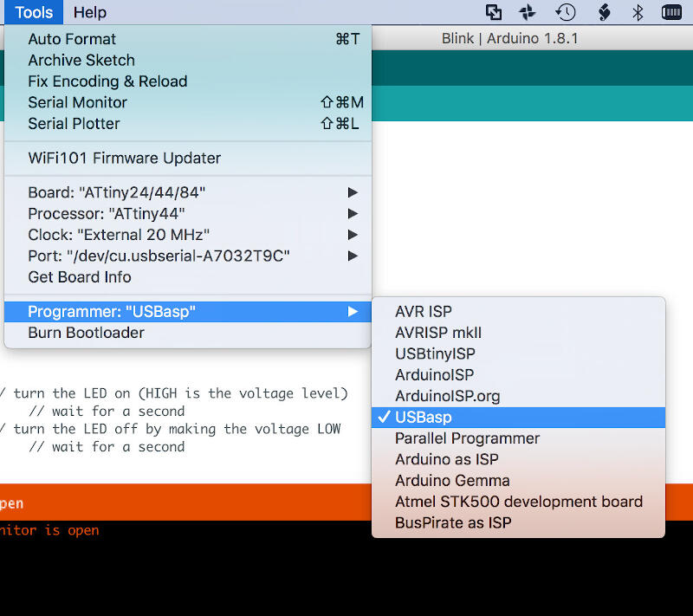Expand Port usbserial submenu

(188, 256)
